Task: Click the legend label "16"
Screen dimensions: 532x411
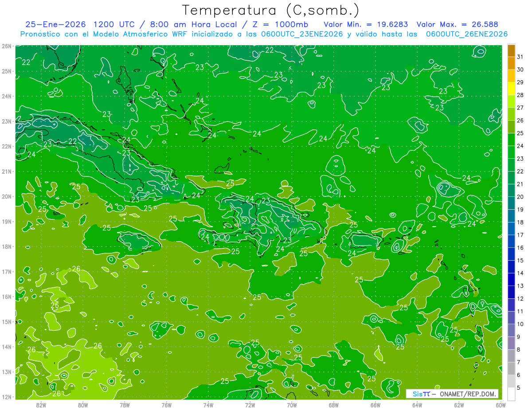Action: pyautogui.click(x=520, y=248)
